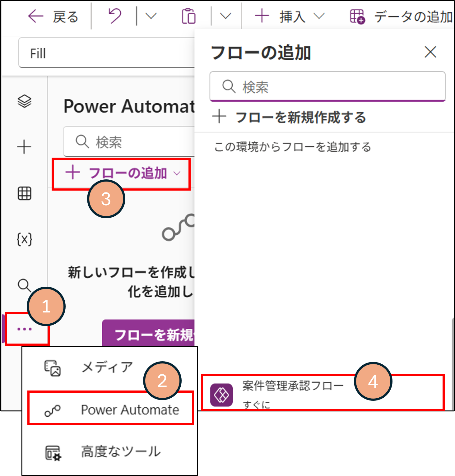Close the フローの追加 panel

[430, 52]
